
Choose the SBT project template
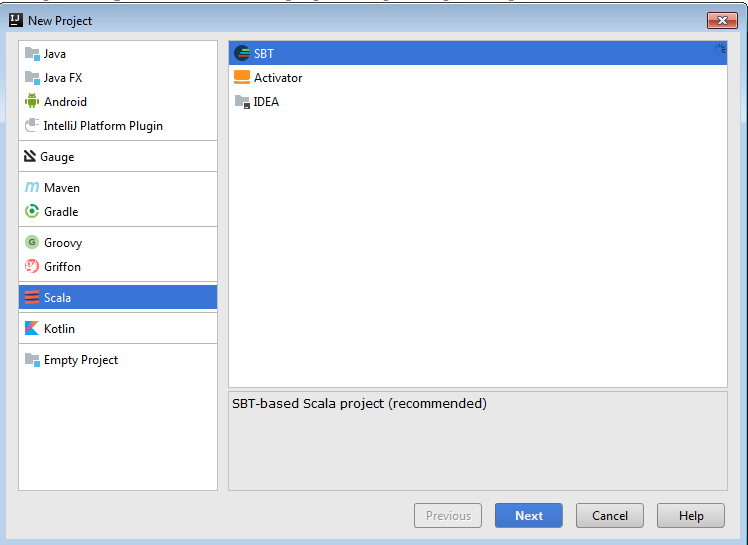(x=478, y=53)
